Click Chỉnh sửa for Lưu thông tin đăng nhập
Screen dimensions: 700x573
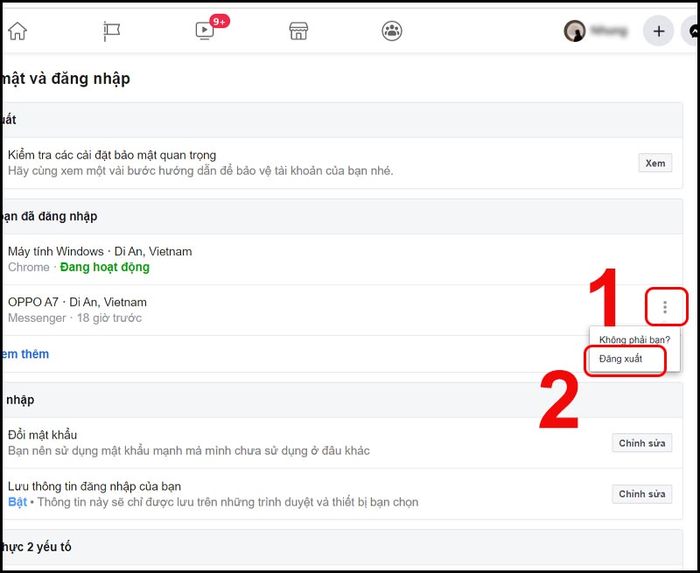642,494
